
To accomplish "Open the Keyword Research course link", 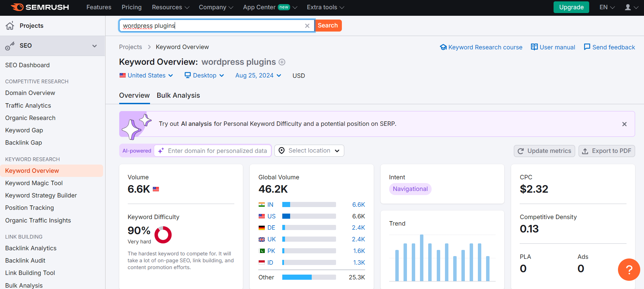I will (481, 47).
